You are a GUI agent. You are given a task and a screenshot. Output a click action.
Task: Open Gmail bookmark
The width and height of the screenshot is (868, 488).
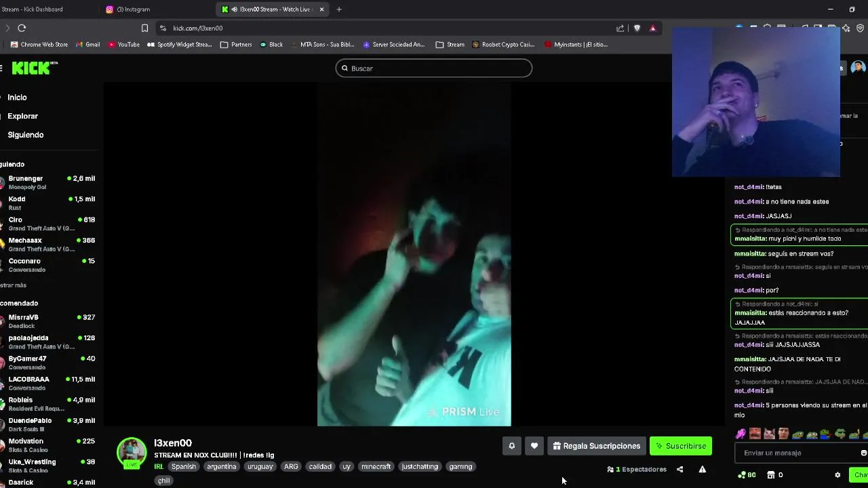pyautogui.click(x=87, y=45)
